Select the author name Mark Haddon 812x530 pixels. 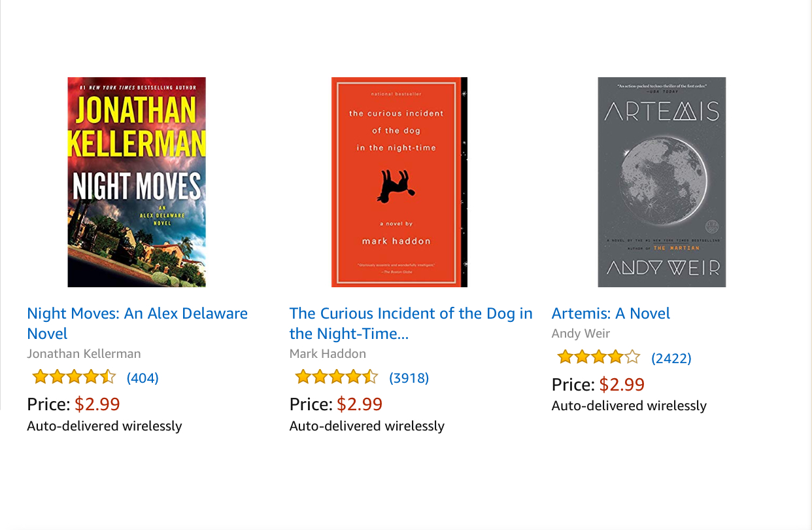click(x=328, y=353)
